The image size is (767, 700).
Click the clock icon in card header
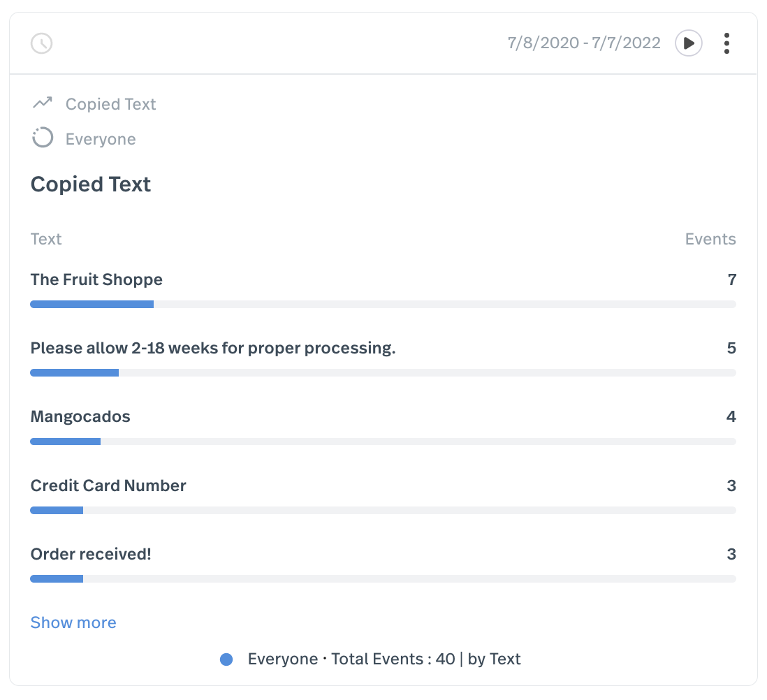click(x=42, y=43)
